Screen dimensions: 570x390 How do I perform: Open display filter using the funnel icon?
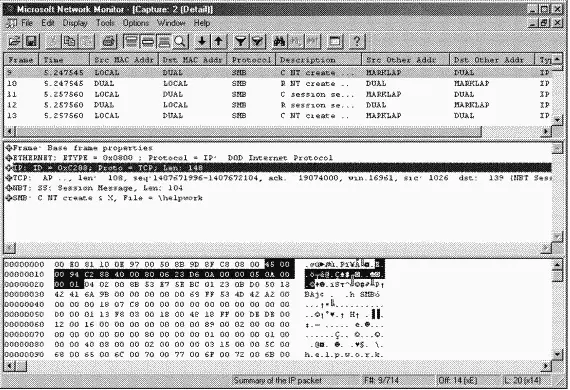(x=241, y=42)
